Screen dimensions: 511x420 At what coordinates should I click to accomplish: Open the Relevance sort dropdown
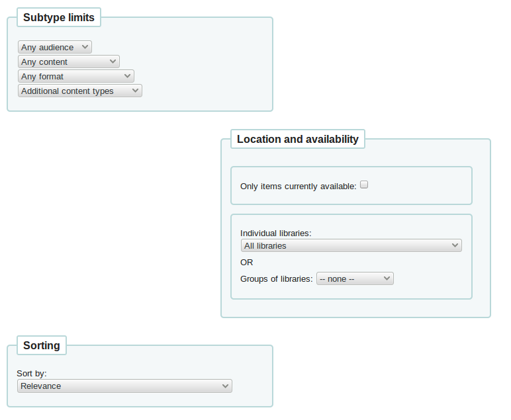[x=124, y=386]
